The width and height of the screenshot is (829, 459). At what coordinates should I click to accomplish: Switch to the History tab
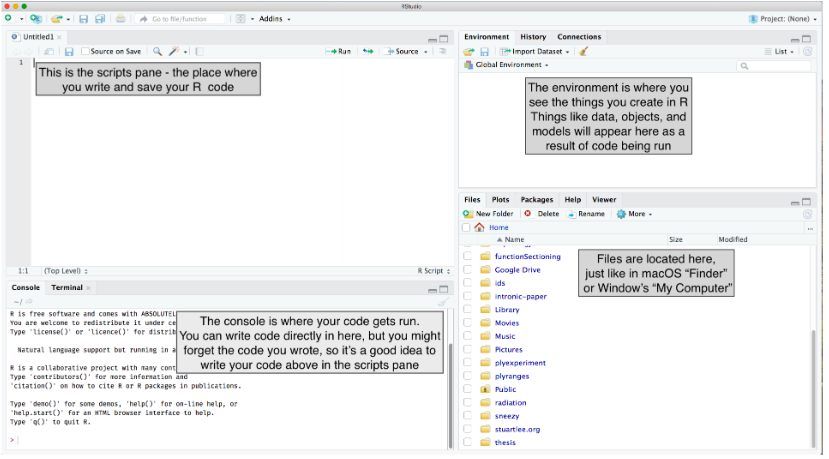tap(533, 37)
